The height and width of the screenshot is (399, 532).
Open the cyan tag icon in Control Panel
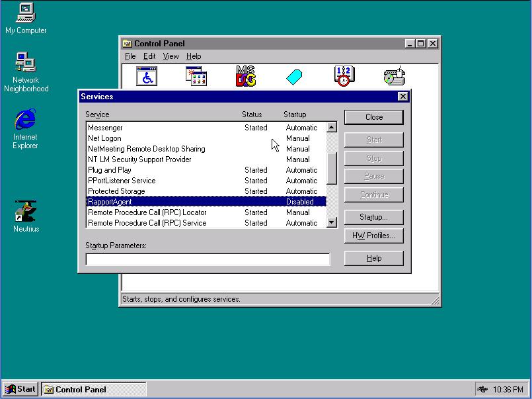[294, 77]
